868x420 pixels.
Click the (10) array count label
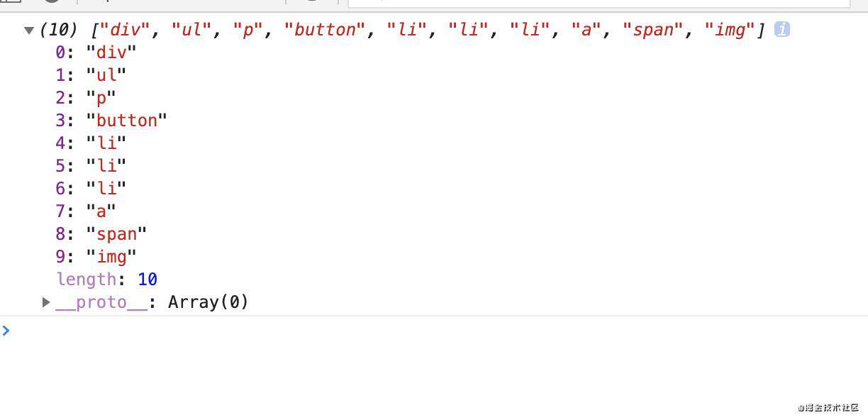tap(59, 30)
